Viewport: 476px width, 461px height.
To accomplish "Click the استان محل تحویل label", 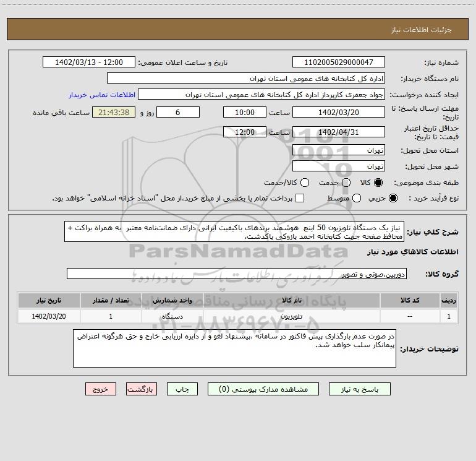I will [x=430, y=150].
